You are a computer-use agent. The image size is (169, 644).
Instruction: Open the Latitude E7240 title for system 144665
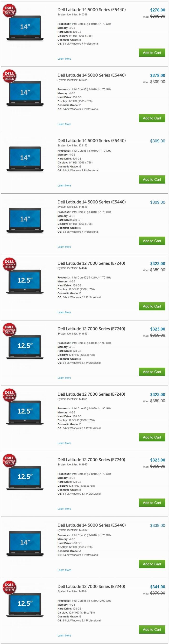tap(91, 460)
